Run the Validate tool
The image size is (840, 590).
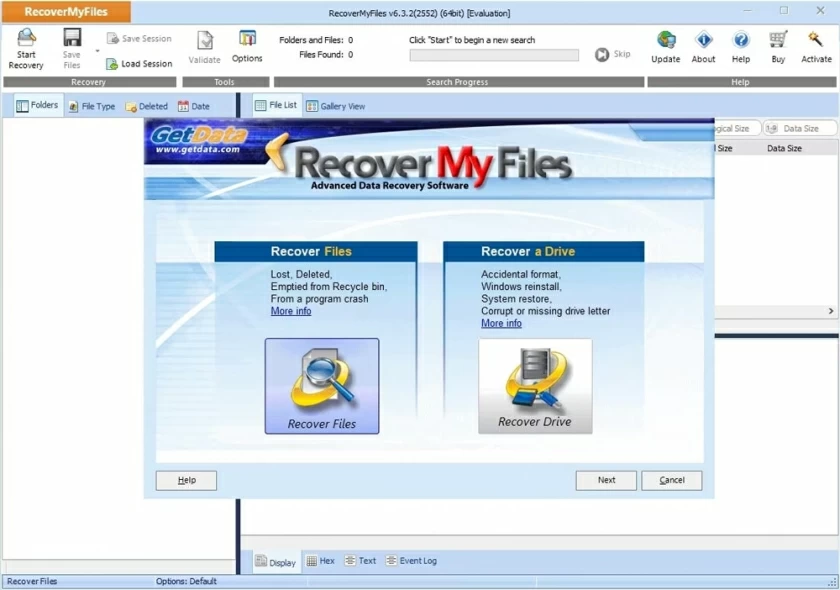coord(204,45)
